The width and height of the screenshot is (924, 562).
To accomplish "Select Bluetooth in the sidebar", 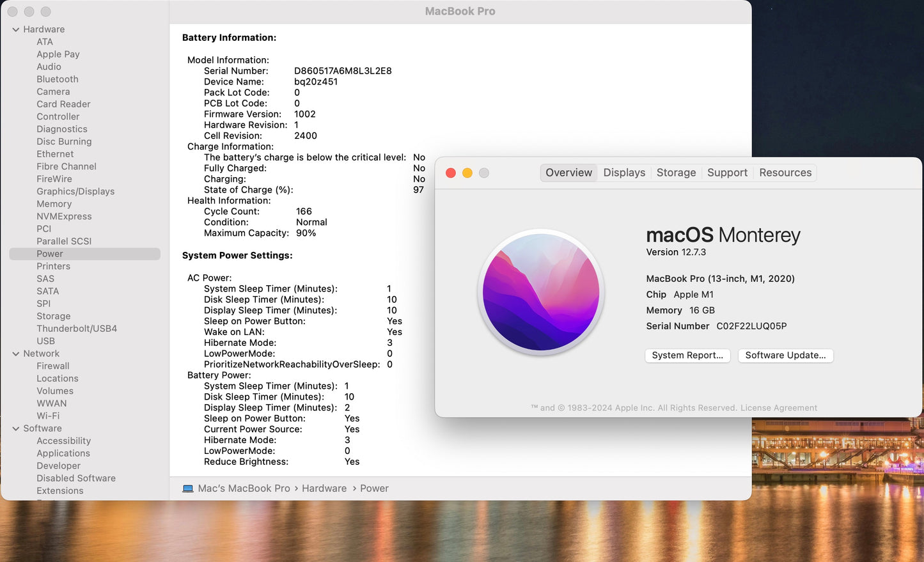I will click(x=58, y=79).
